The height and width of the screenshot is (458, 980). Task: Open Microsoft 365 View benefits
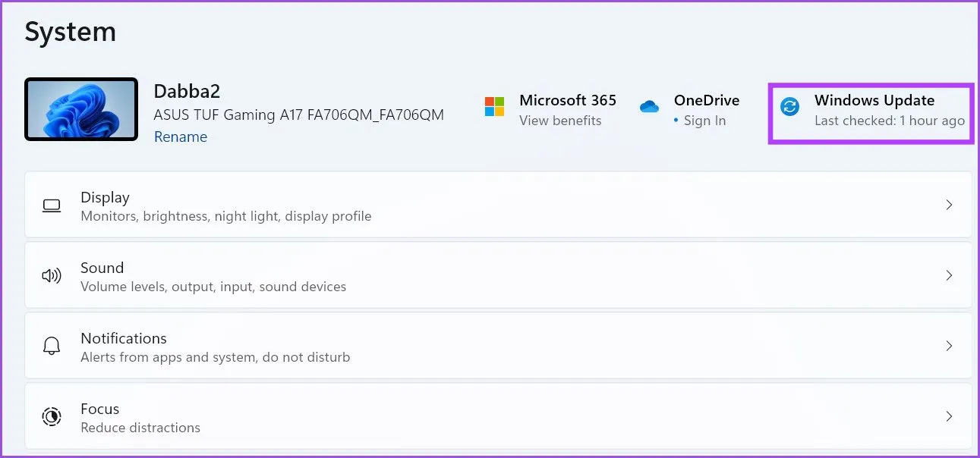pyautogui.click(x=560, y=121)
